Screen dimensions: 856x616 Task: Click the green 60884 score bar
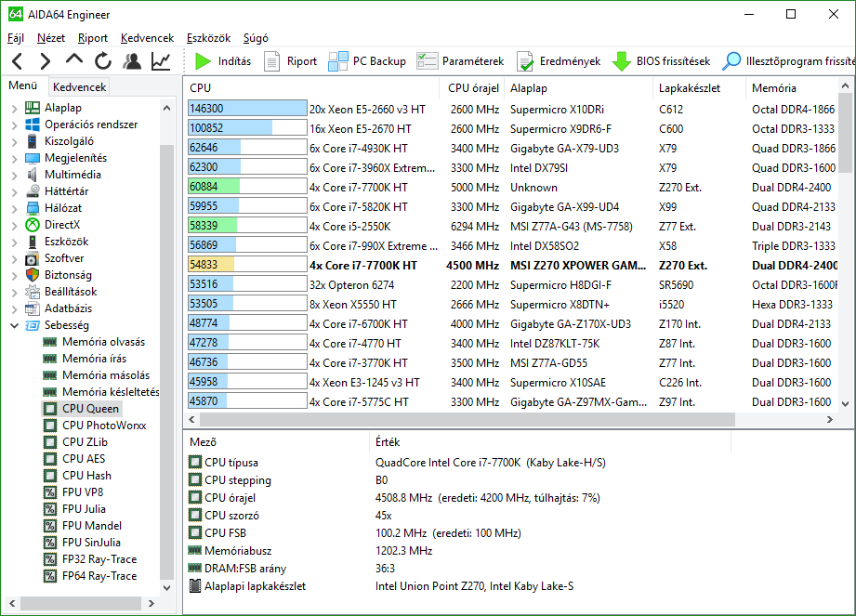click(247, 187)
